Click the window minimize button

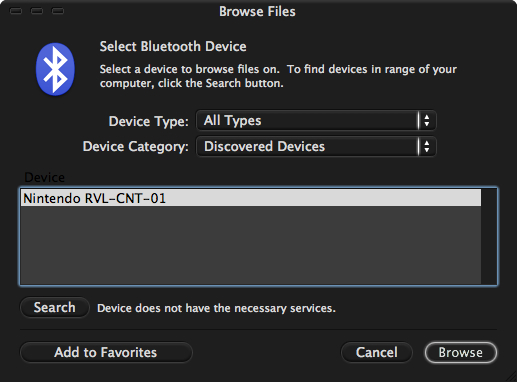[x=37, y=11]
